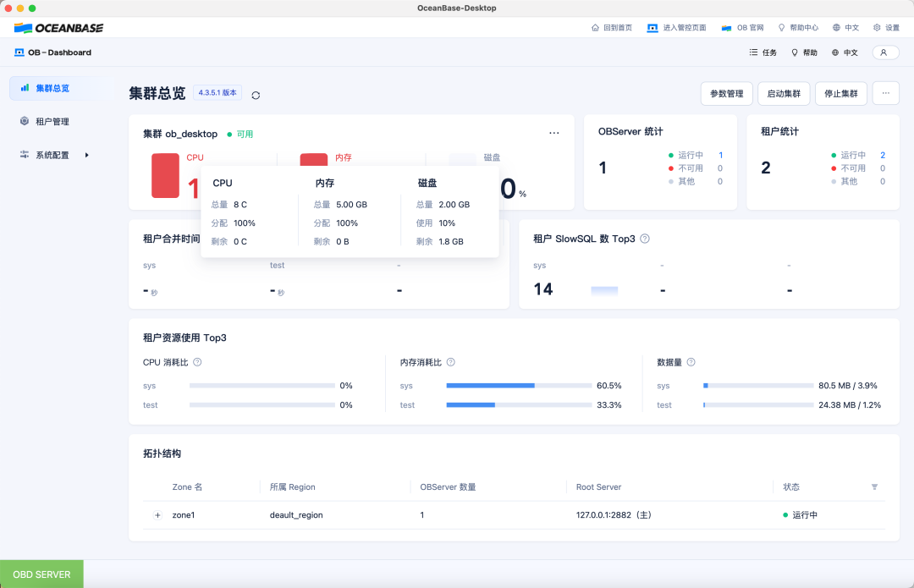Click the sys SlowSQL count 14

coord(543,289)
